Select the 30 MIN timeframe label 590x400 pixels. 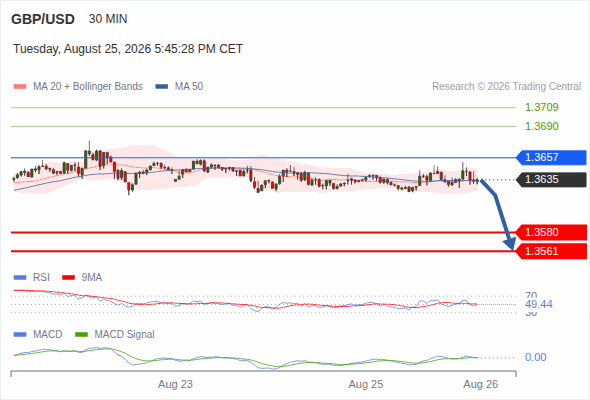click(108, 19)
